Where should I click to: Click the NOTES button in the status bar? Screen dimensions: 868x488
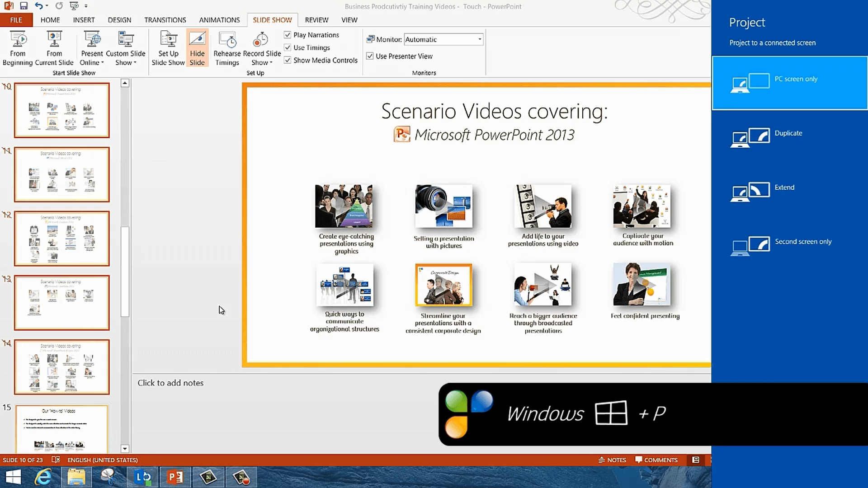click(x=612, y=460)
